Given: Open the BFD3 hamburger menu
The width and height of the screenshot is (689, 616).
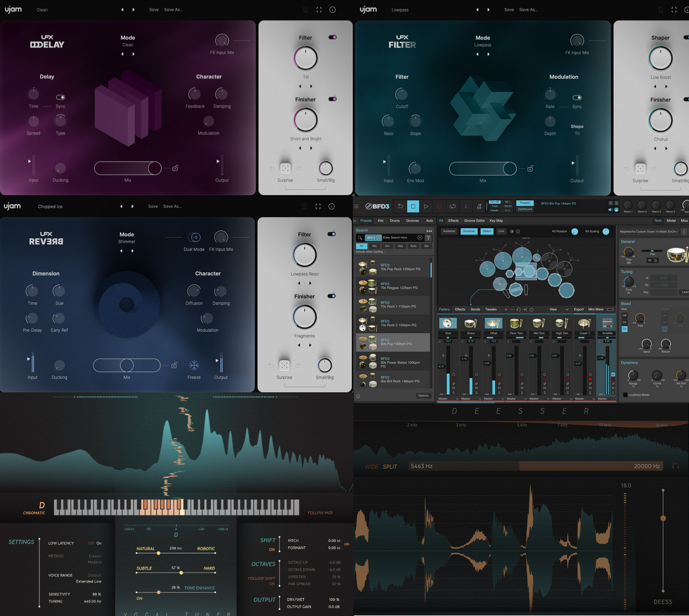Looking at the screenshot, I should [x=356, y=206].
